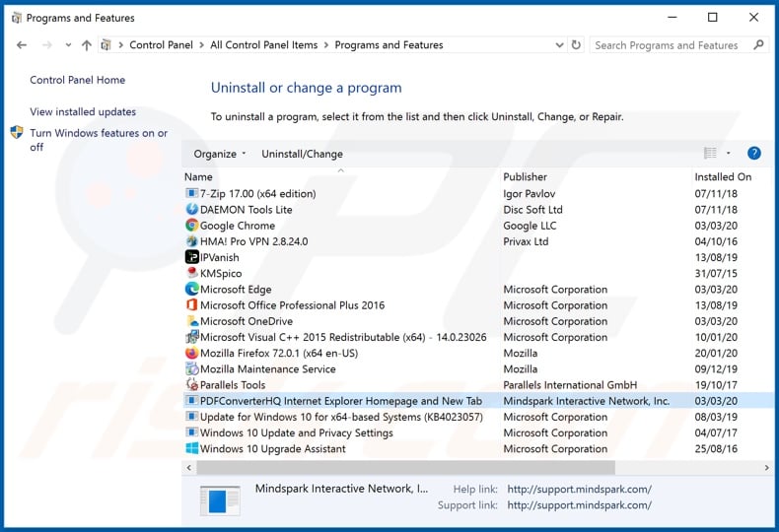The image size is (779, 532).
Task: Refresh the Programs and Features list
Action: point(576,45)
